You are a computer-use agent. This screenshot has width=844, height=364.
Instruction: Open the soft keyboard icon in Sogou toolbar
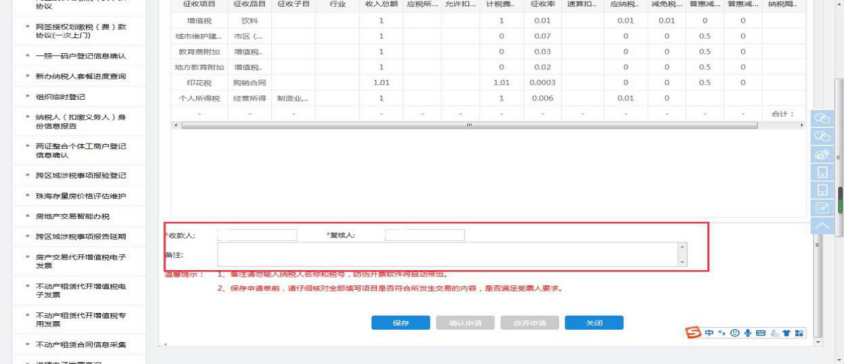[761, 333]
